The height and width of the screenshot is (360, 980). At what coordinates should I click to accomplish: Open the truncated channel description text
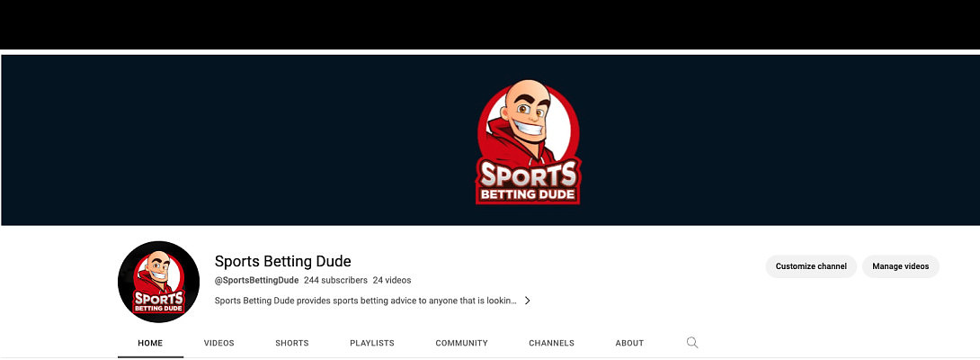click(366, 301)
